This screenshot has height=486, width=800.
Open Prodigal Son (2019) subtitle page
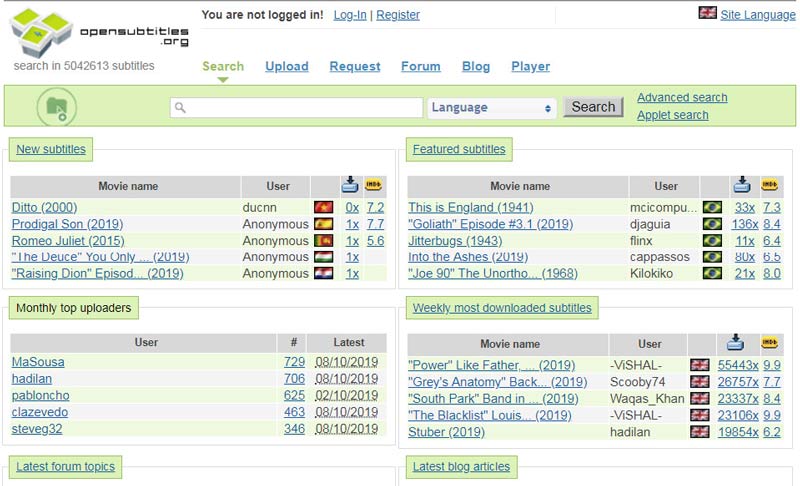click(67, 225)
